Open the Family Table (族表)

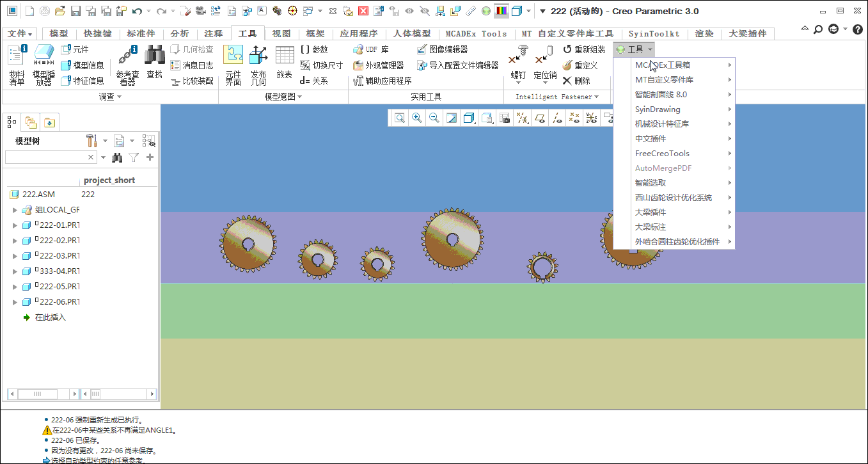coord(284,63)
